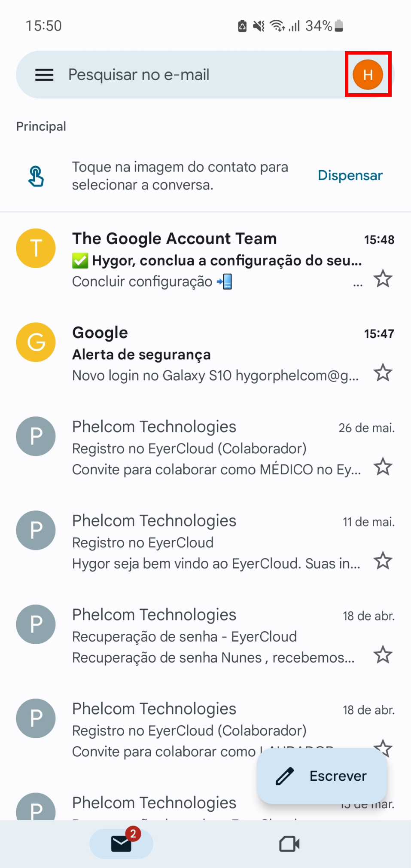Star the Alerta de segurança email
411x868 pixels.
383,373
